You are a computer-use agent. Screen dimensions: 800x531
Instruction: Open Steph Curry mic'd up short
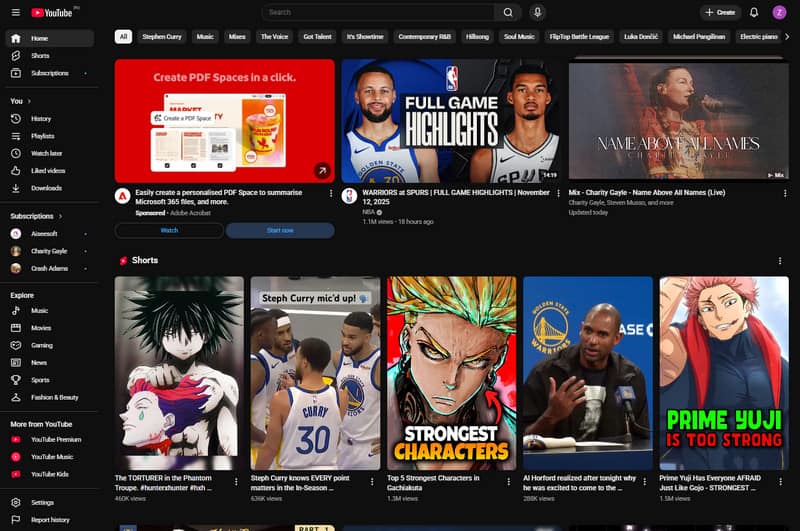tap(315, 373)
